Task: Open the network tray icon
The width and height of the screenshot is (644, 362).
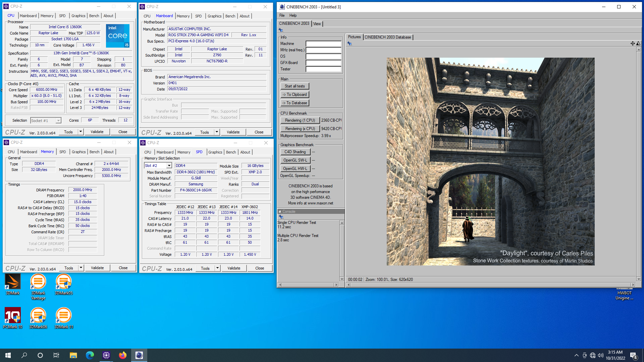Action: point(593,355)
